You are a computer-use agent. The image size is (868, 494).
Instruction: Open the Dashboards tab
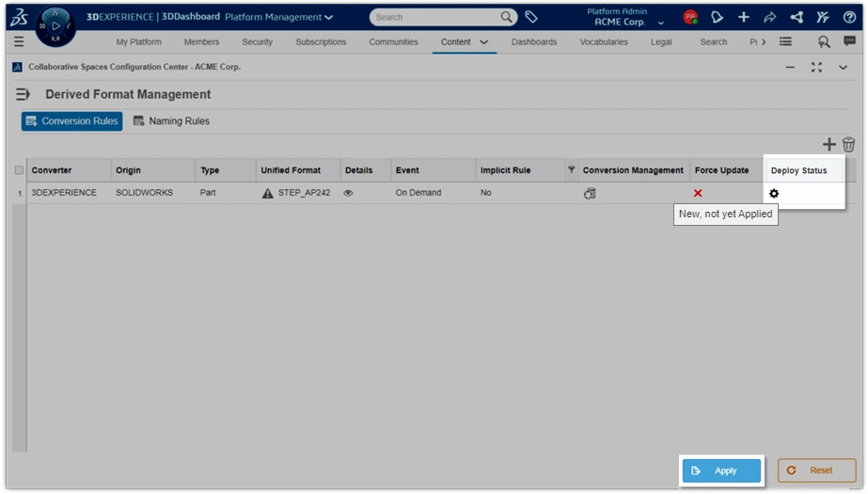533,42
